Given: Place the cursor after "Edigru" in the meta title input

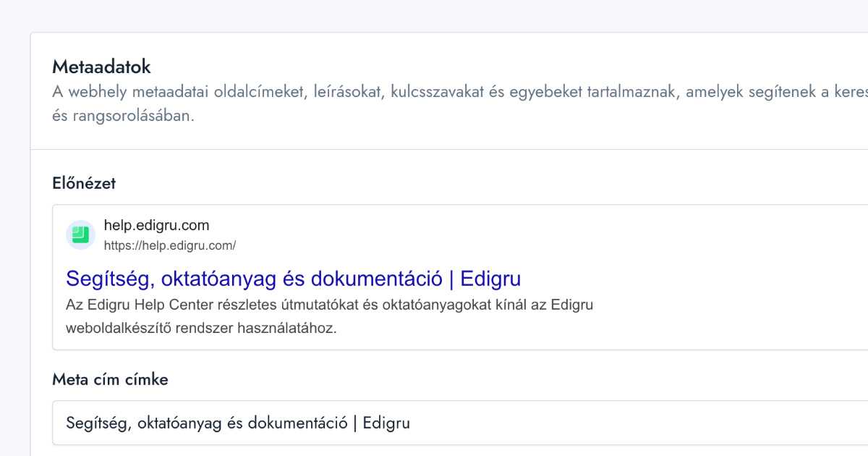Looking at the screenshot, I should point(411,423).
